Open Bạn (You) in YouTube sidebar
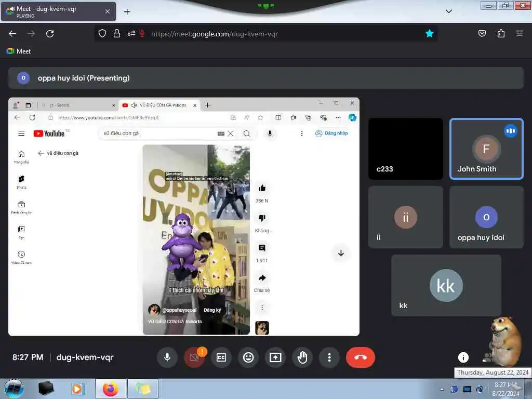Screen dimensions: 532x399 pyautogui.click(x=21, y=232)
